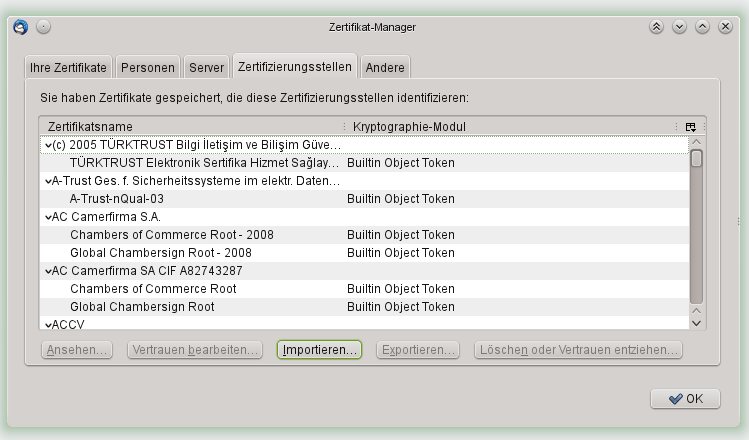This screenshot has height=440, width=749.
Task: Open the Personen tab
Action: [x=147, y=68]
